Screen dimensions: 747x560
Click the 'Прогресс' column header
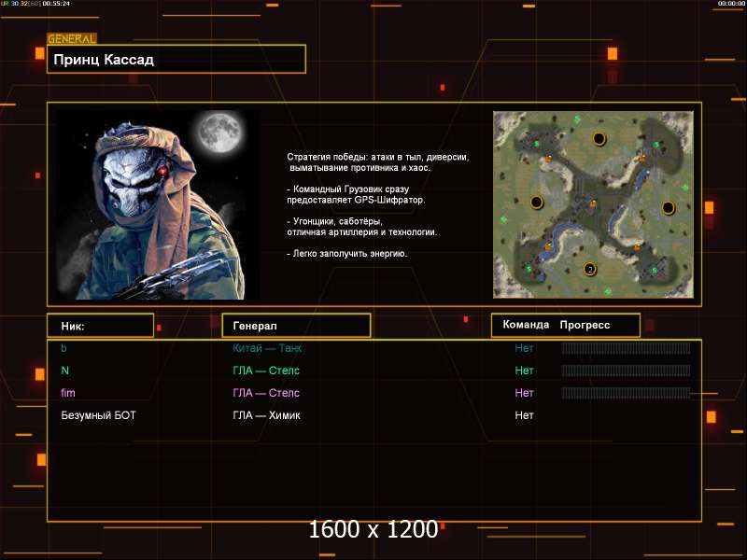(585, 325)
